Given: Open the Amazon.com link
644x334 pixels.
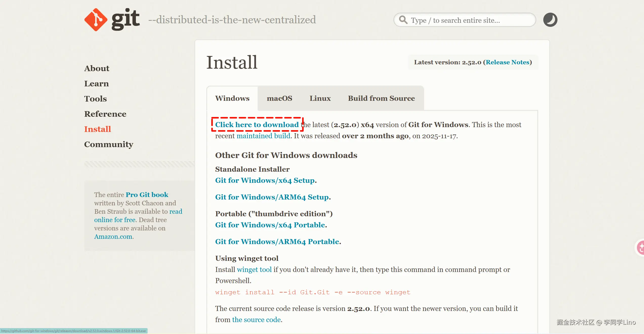Looking at the screenshot, I should (113, 237).
